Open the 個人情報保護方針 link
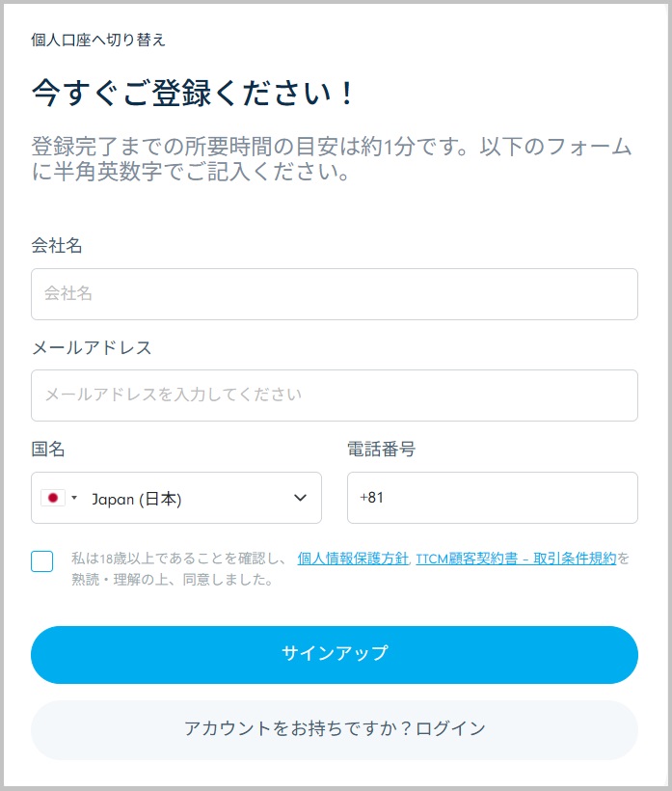Viewport: 672px width, 791px height. (x=353, y=558)
